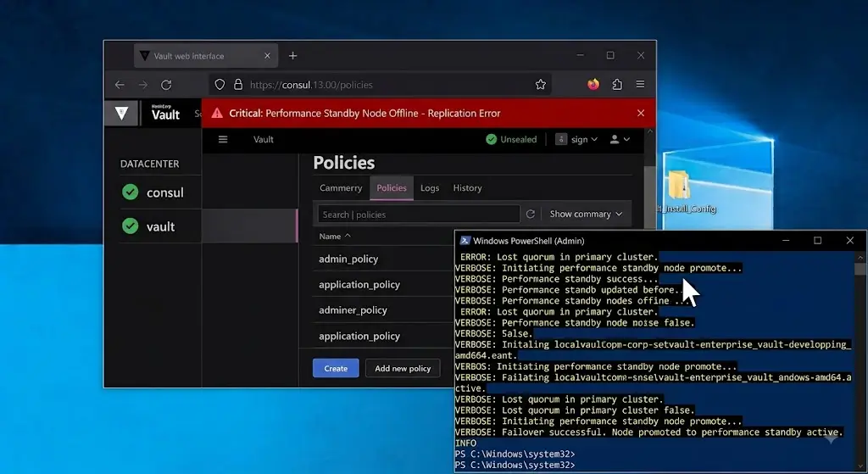Screen dimensions: 868x474
Task: Open the browser extensions puzzle icon
Action: [617, 84]
